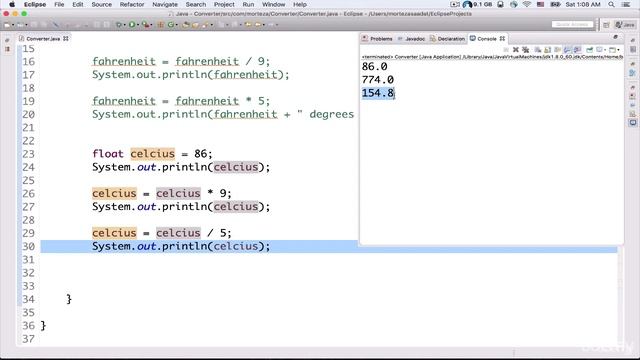This screenshot has width=640, height=360.
Task: Run the program with green Run icon
Action: [132, 25]
